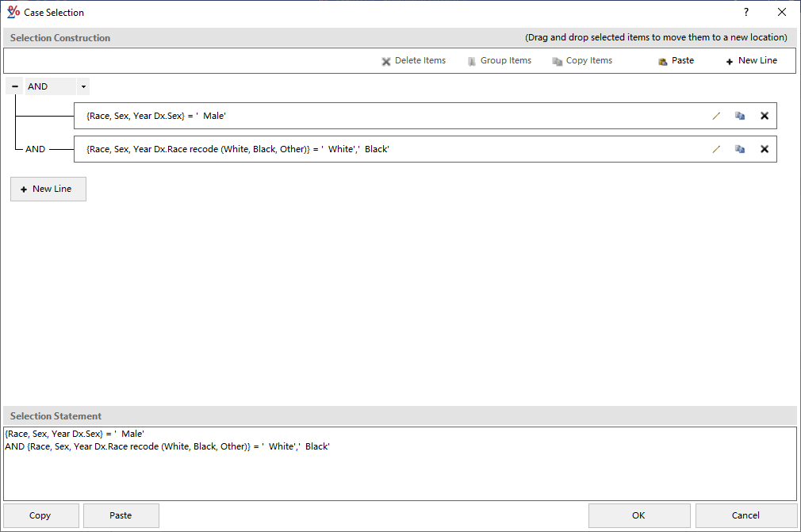This screenshot has width=801, height=532.
Task: Cancel the Case Selection dialog
Action: tap(745, 515)
